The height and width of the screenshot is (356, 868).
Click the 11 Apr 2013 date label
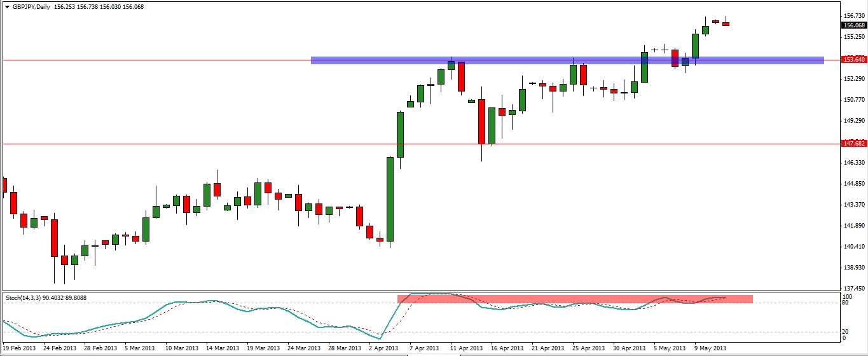pyautogui.click(x=467, y=348)
